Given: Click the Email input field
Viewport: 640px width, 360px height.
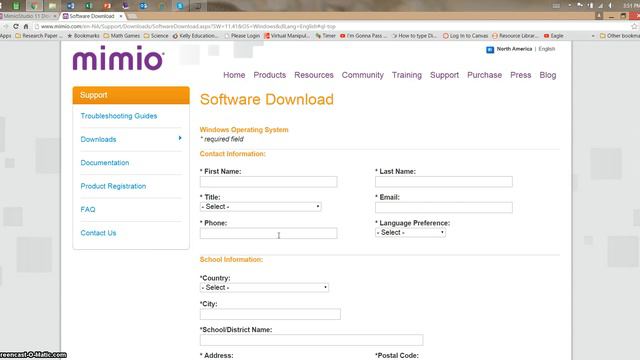Looking at the screenshot, I should [444, 207].
